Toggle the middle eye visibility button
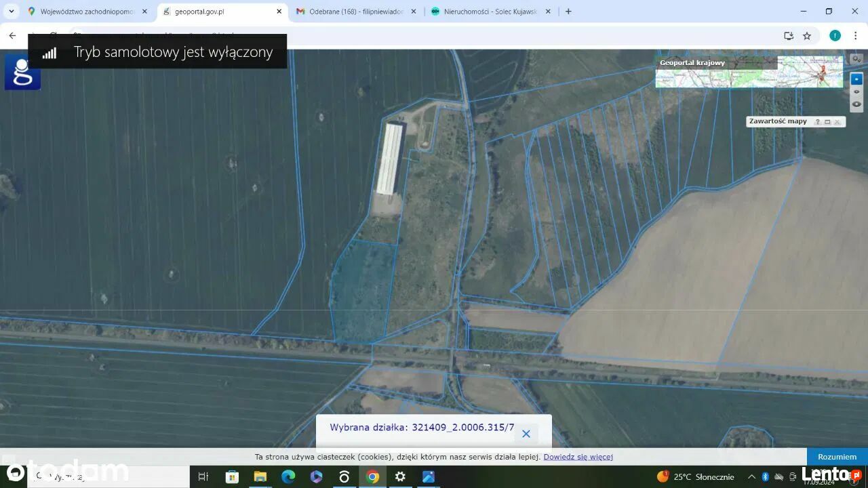This screenshot has width=868, height=488. [x=856, y=91]
